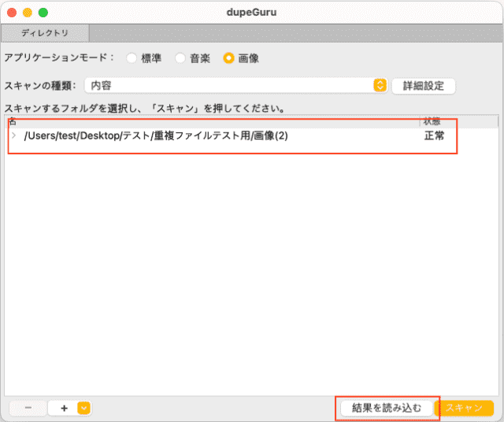
Task: Click the 正常 state cell
Action: 434,135
